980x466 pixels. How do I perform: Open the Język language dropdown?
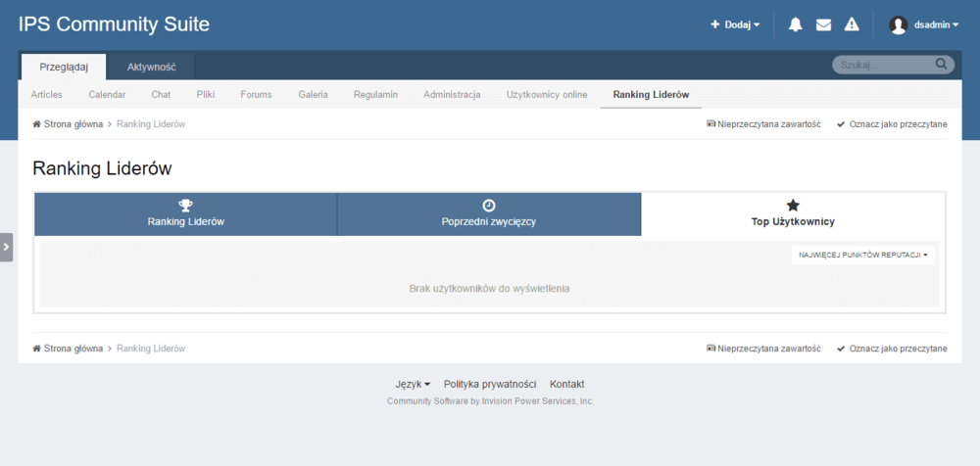(x=413, y=384)
